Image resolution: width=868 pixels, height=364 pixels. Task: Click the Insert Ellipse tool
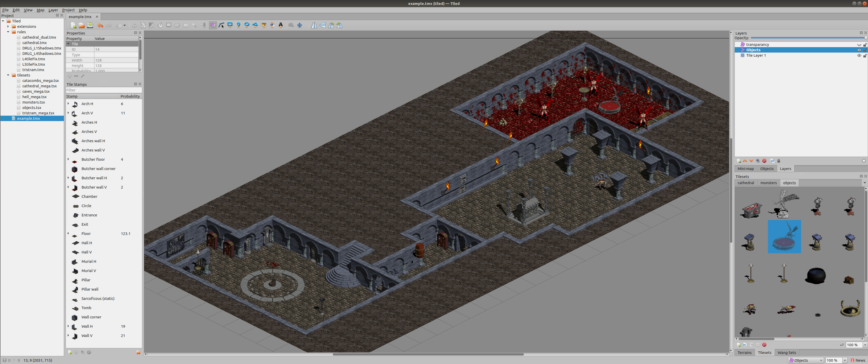(x=247, y=25)
